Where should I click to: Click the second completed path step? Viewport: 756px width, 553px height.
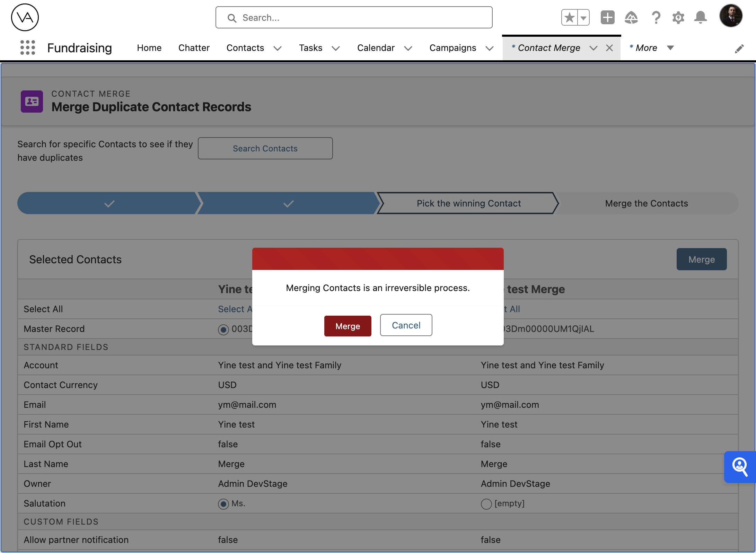288,203
